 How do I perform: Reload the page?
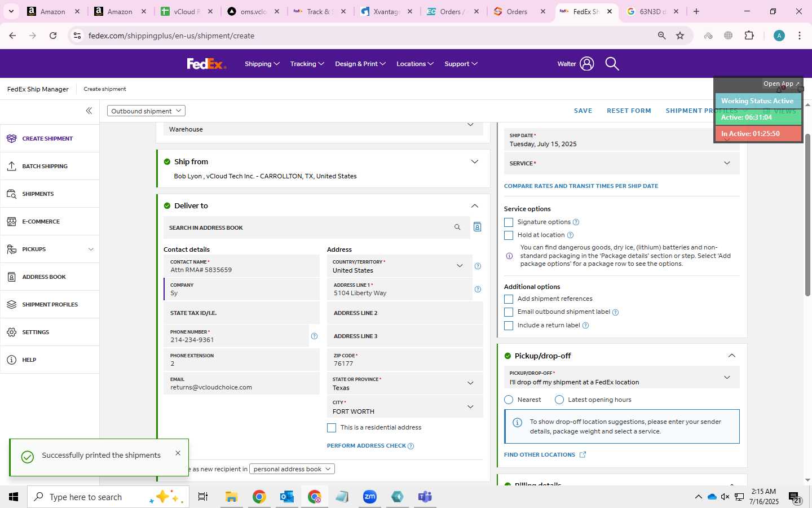tap(53, 36)
